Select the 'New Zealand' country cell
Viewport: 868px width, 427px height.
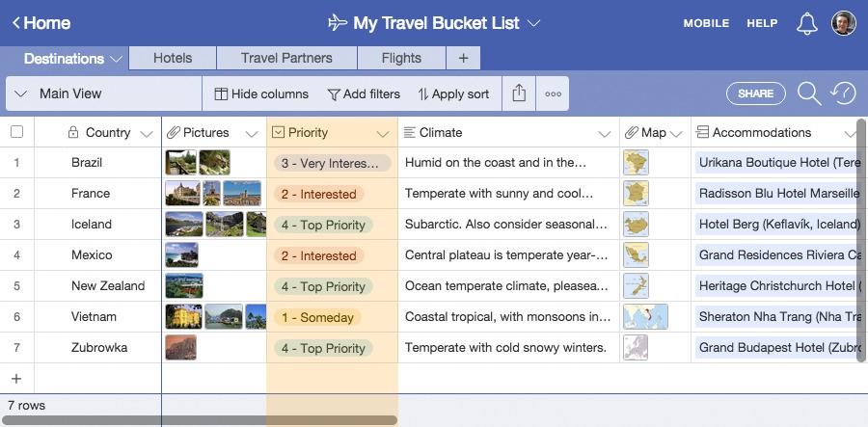tap(97, 286)
